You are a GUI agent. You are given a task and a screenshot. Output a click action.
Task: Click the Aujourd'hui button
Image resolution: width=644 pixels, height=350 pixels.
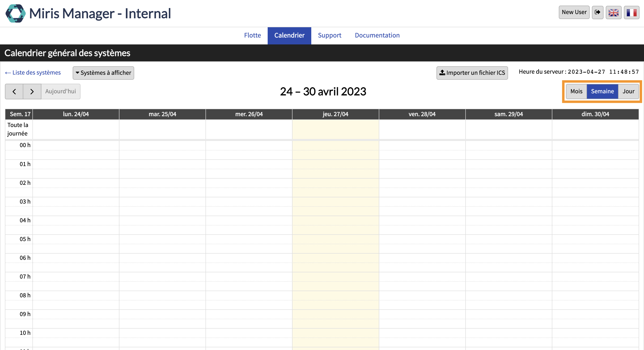click(61, 91)
